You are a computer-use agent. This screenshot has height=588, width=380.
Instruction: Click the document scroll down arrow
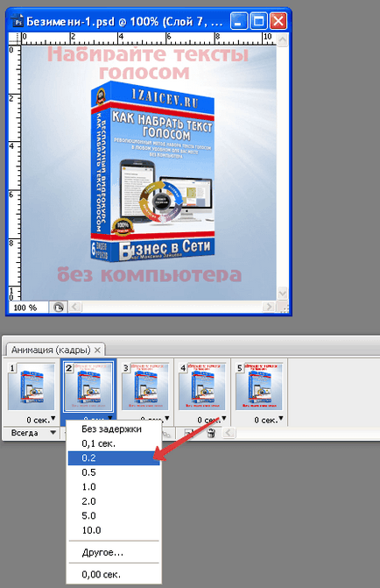point(283,294)
